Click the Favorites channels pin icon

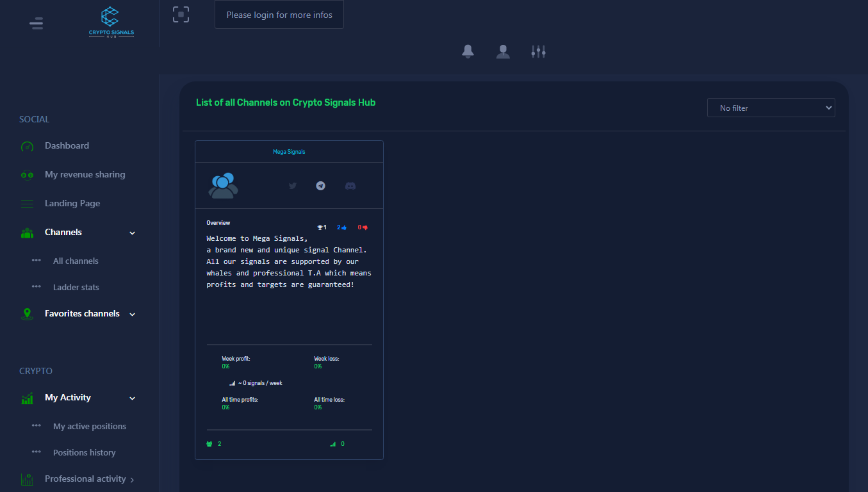(x=27, y=314)
